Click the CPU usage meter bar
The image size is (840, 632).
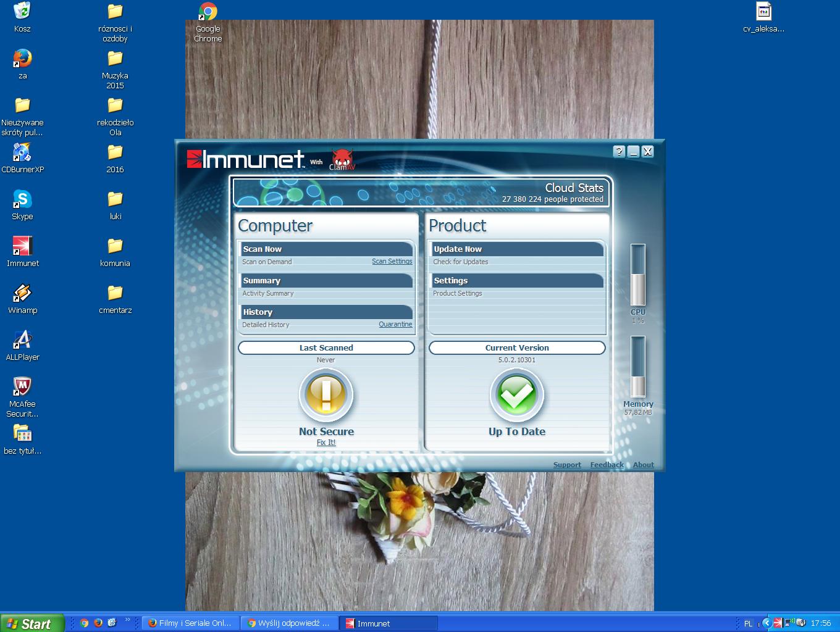pyautogui.click(x=637, y=275)
